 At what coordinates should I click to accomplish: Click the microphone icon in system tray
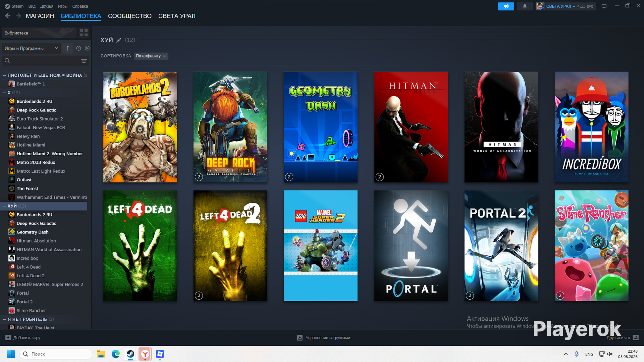point(576,354)
